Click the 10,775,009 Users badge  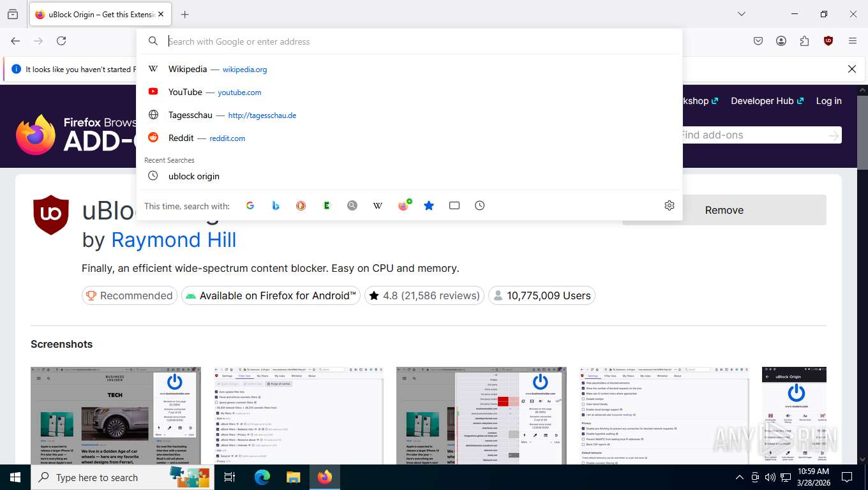point(542,295)
